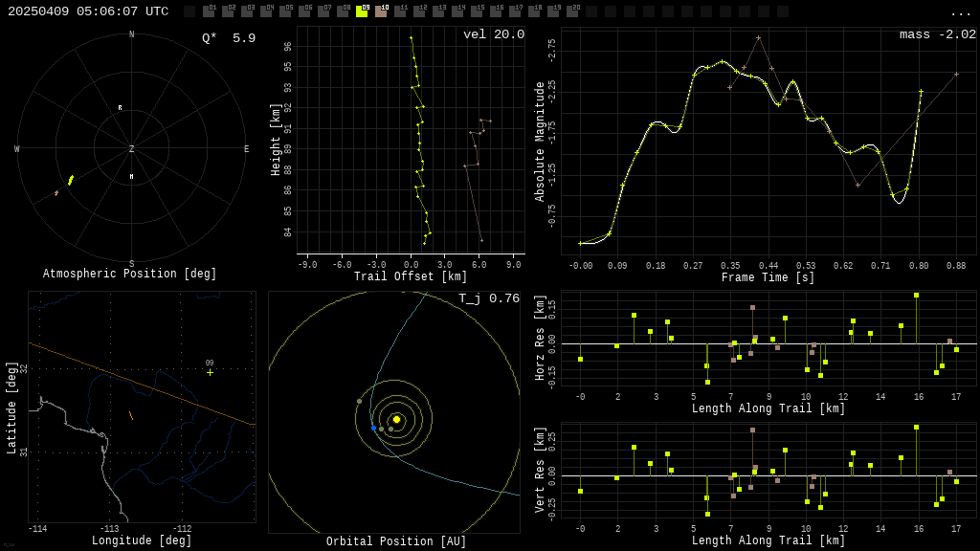Toggle station 19 indicator box
This screenshot has height=551, width=980.
(552, 11)
